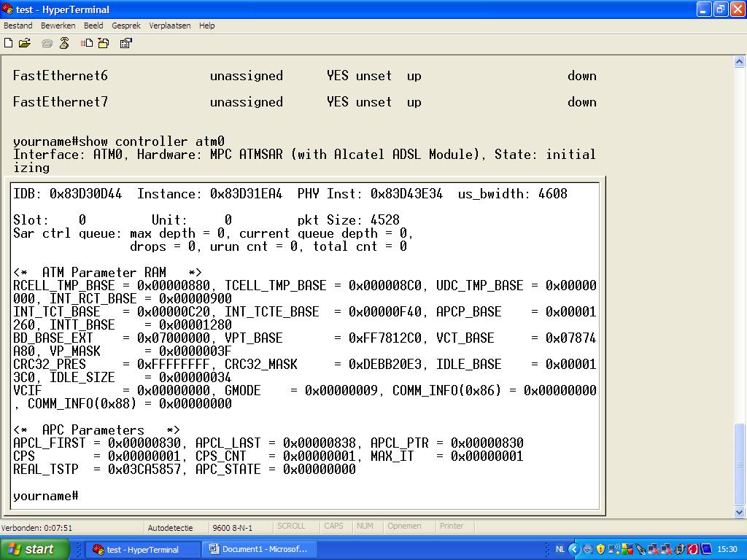Open the Bewerken menu
Screen dimensions: 747x560
58,26
